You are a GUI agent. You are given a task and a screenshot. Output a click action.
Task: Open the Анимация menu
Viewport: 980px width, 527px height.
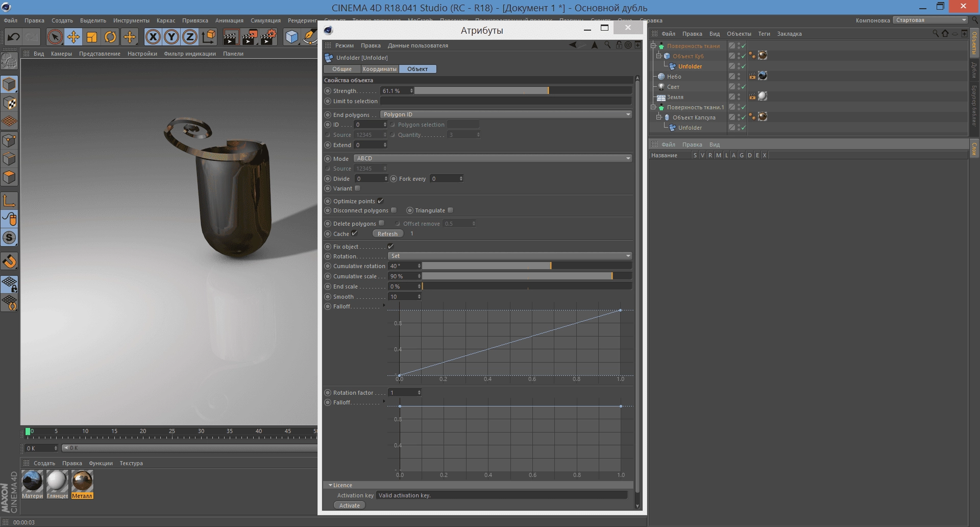229,20
